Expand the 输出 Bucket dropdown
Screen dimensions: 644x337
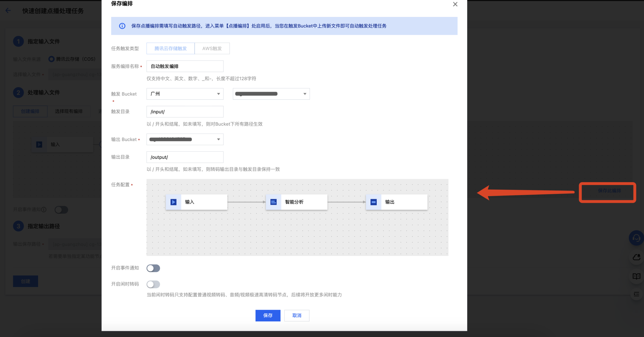pos(185,140)
